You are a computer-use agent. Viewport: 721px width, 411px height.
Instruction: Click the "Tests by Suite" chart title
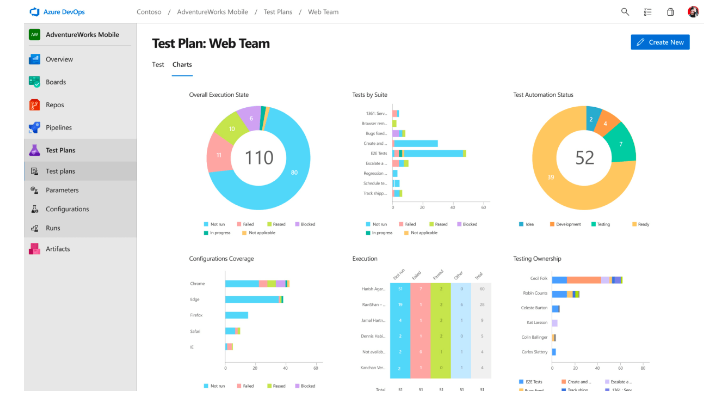pyautogui.click(x=370, y=95)
